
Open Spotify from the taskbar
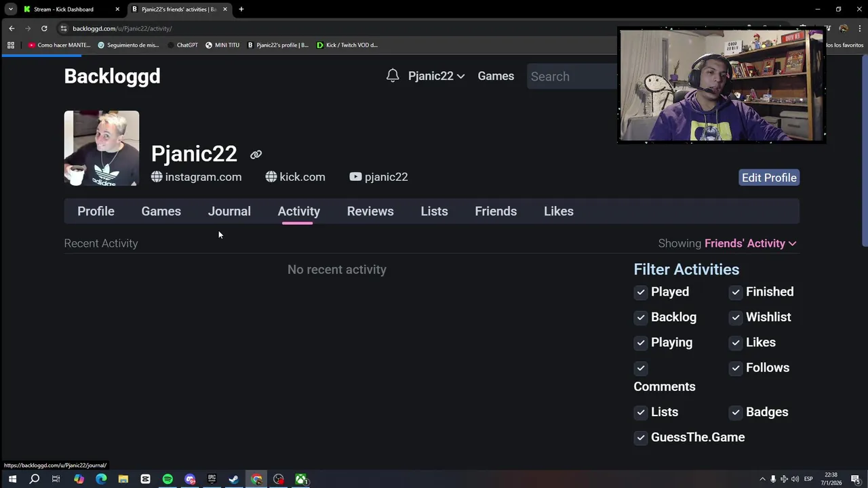(167, 479)
